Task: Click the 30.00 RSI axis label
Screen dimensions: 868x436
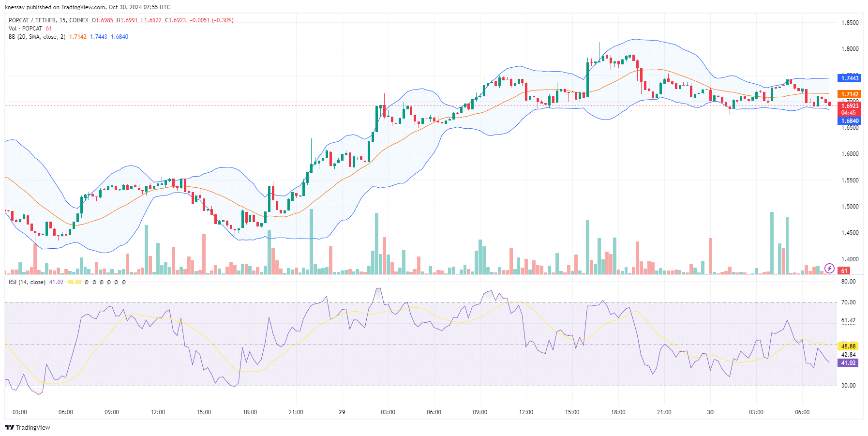Action: pos(848,386)
